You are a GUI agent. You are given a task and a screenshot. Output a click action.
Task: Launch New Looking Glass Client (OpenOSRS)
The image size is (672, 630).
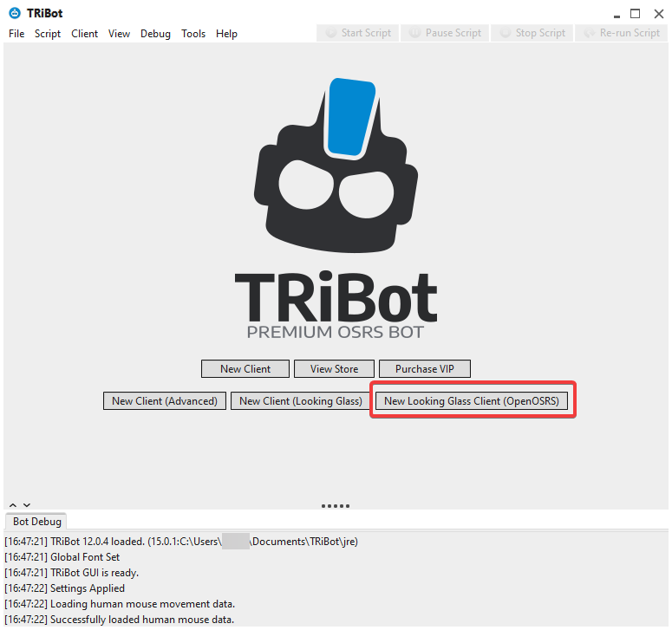pos(472,401)
